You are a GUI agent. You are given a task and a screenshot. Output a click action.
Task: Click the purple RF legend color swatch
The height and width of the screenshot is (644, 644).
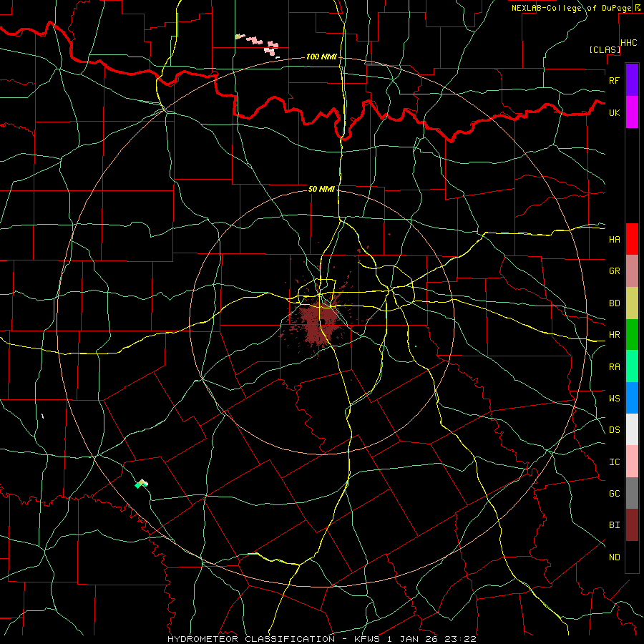pyautogui.click(x=632, y=80)
